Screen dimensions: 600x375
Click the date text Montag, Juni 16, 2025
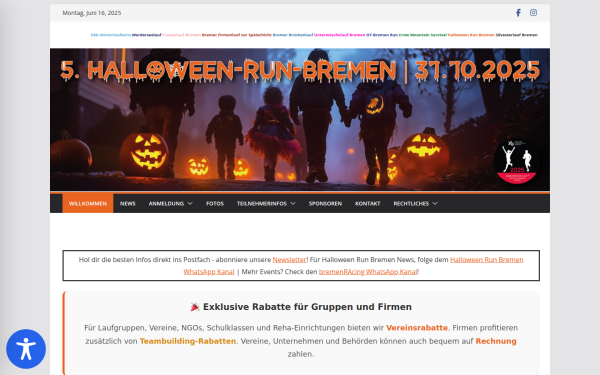[x=92, y=13]
